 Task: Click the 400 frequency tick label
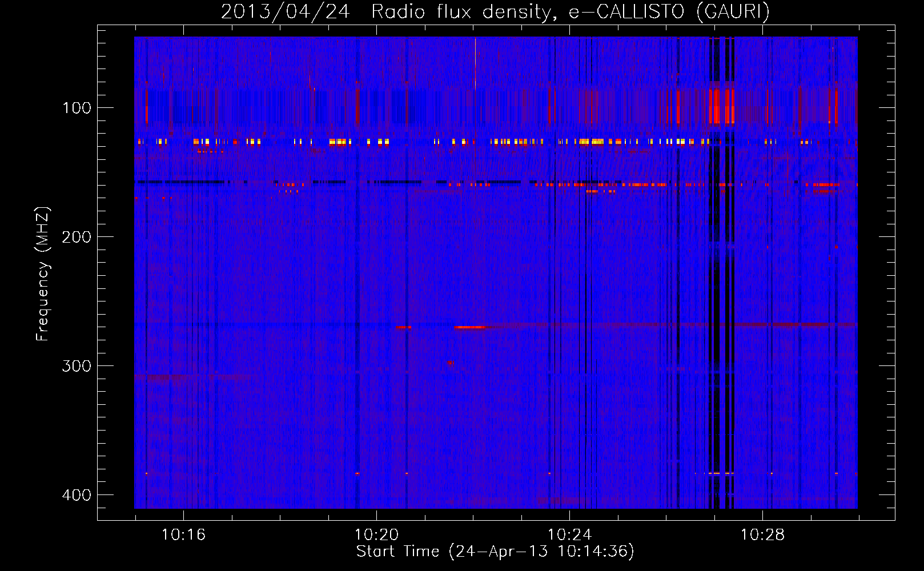pyautogui.click(x=77, y=495)
